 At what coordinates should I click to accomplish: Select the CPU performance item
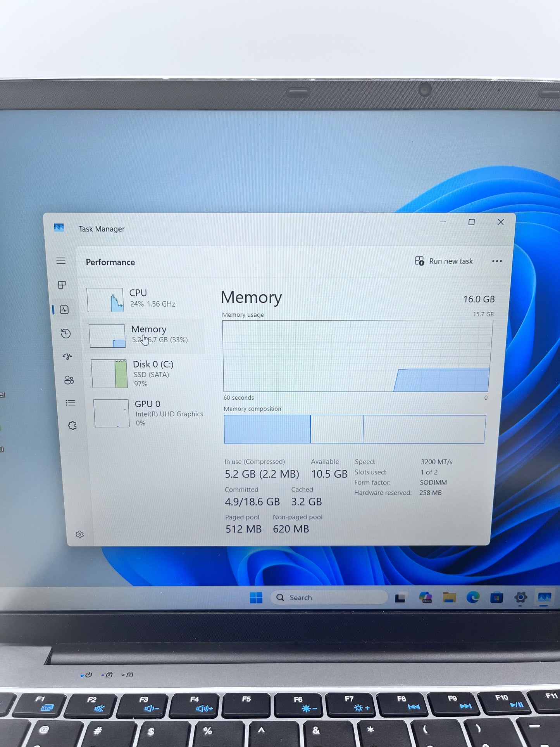(143, 300)
